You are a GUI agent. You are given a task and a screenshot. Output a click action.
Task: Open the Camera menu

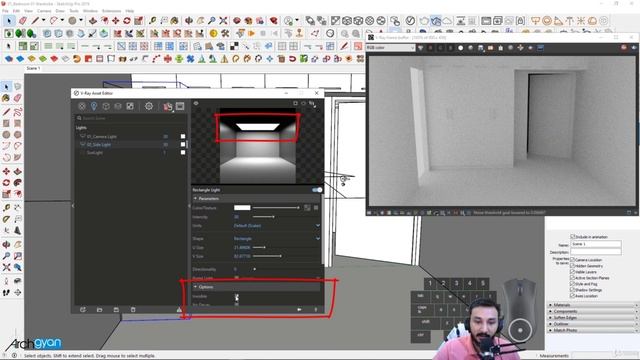point(44,11)
